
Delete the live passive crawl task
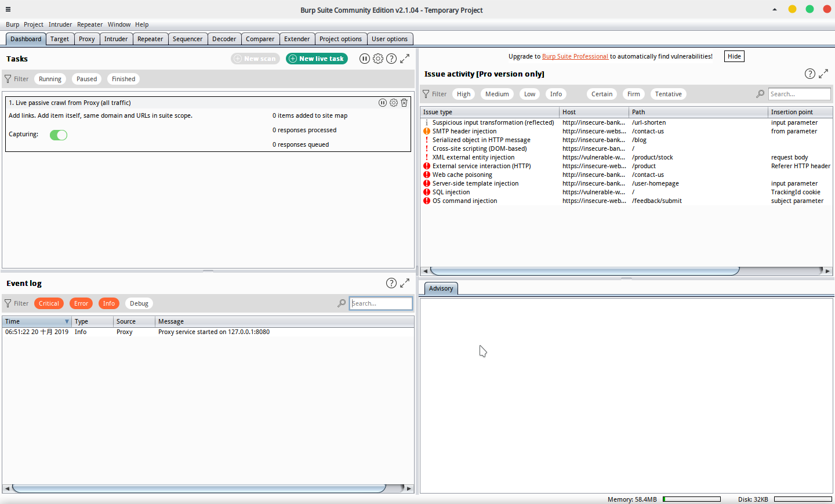404,103
